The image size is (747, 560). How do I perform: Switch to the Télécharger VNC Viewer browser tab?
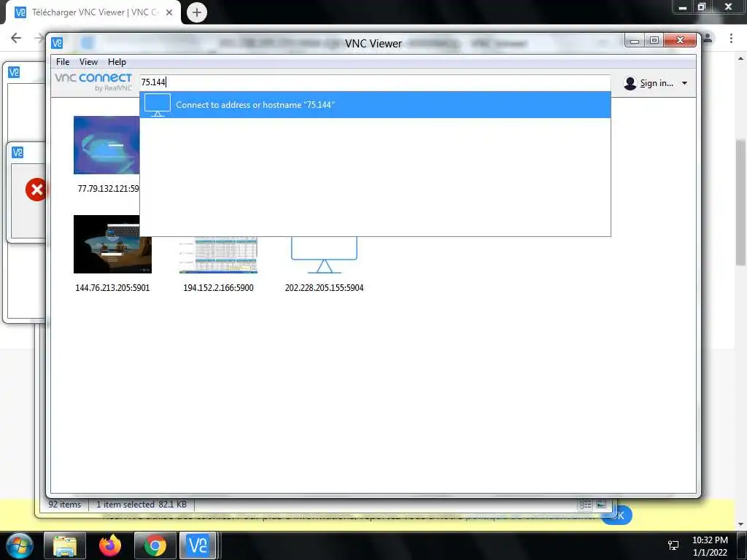point(93,12)
